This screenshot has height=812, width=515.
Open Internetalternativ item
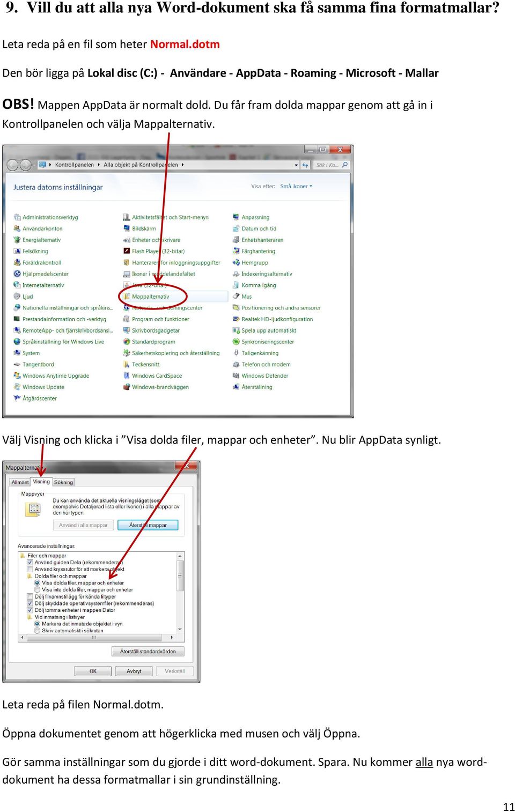(39, 285)
